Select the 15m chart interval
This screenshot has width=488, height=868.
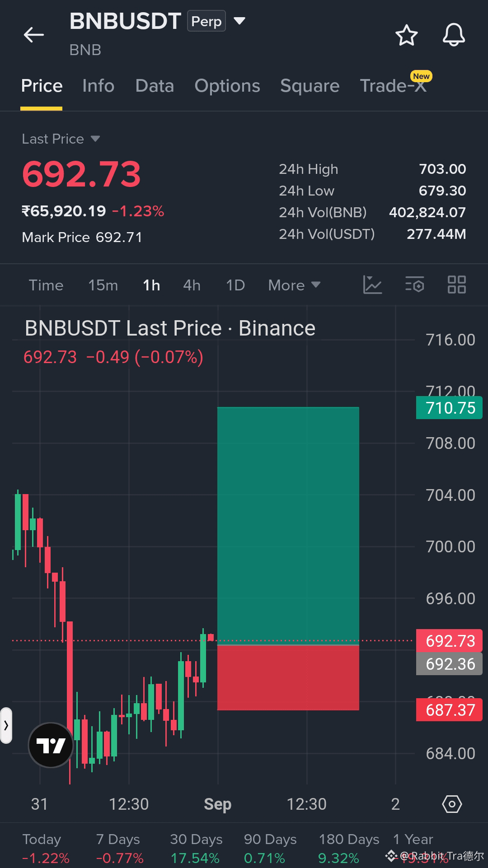[x=103, y=285]
